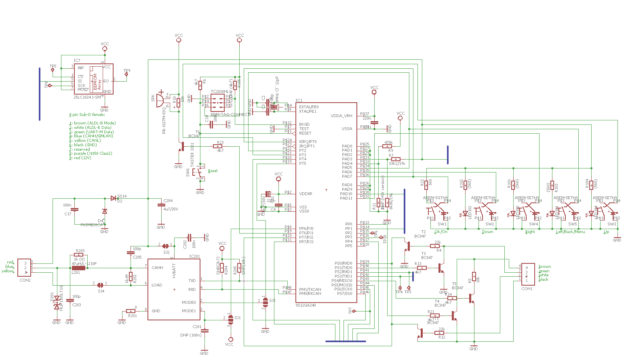The image size is (626, 364).
Task: Select the 'brown (ALDL-B Mode)' note line
Action: click(93, 123)
